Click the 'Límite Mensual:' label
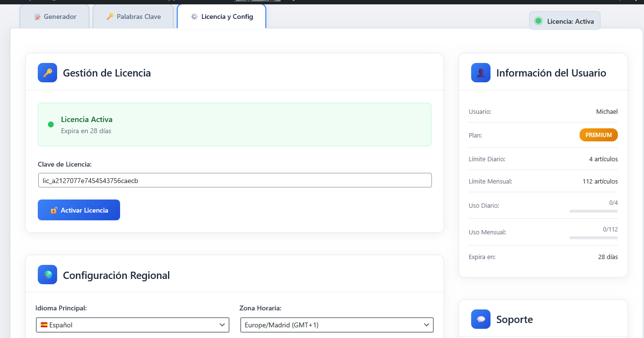The height and width of the screenshot is (338, 644). (491, 181)
